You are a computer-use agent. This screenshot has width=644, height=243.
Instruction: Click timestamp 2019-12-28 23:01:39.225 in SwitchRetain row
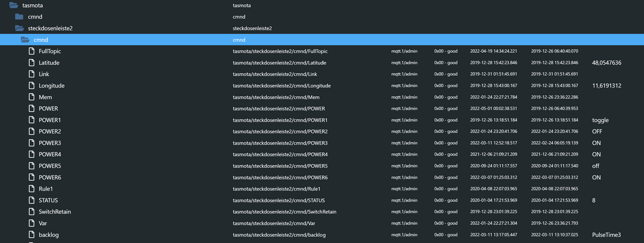point(493,212)
